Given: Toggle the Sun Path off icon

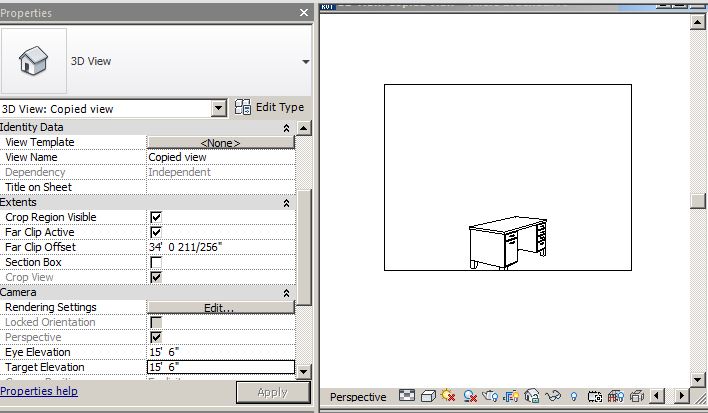Looking at the screenshot, I should pyautogui.click(x=448, y=396).
